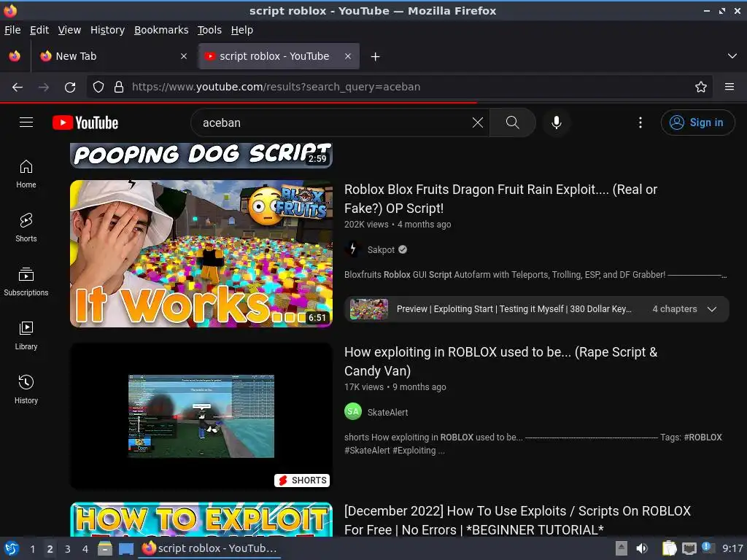This screenshot has height=560, width=747.
Task: Clear the search box with the X icon
Action: click(477, 122)
